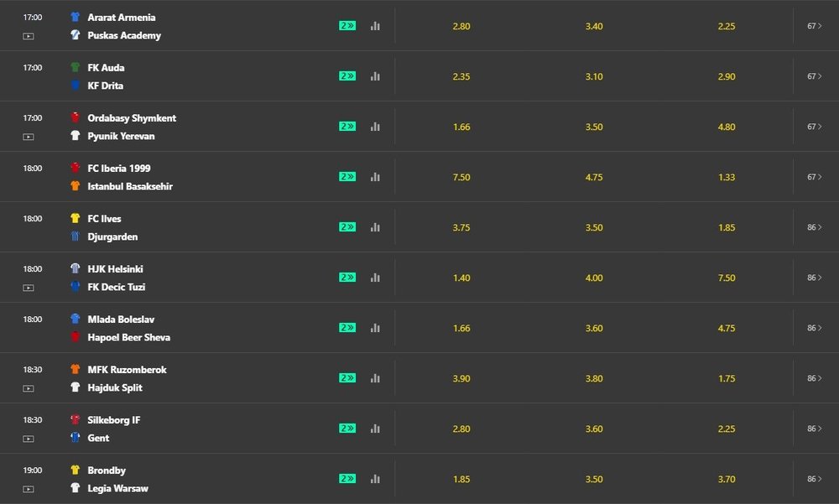The width and height of the screenshot is (839, 504).
Task: Click the green bet builder badge for Brondby match
Action: (x=347, y=479)
